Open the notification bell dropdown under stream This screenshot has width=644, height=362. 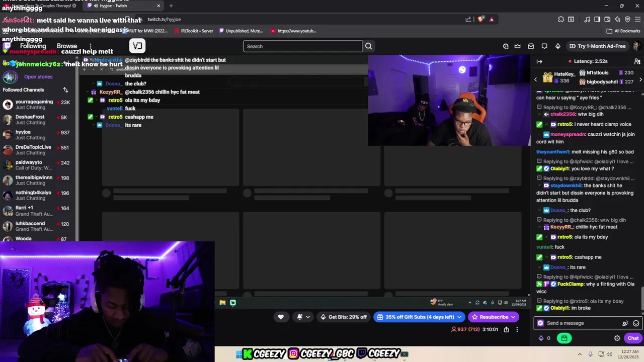pos(303,317)
